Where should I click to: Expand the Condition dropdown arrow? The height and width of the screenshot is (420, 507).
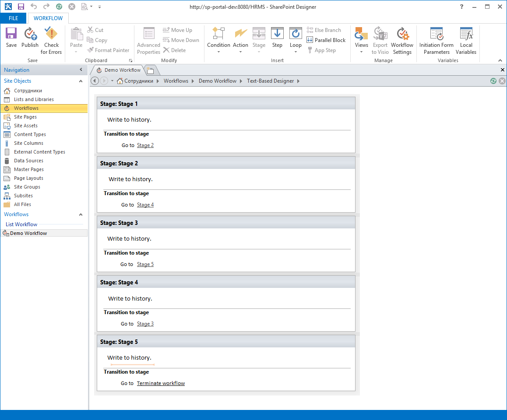point(218,52)
